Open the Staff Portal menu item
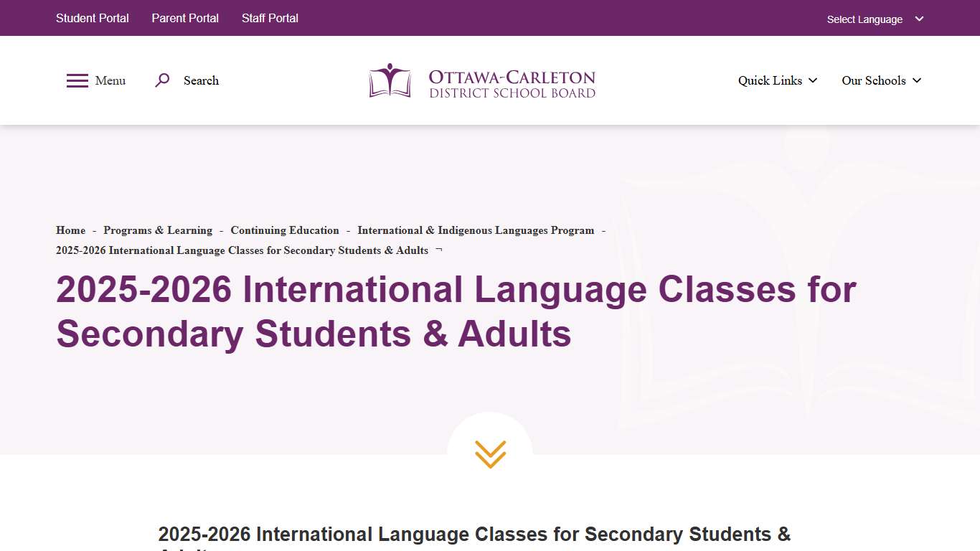 270,18
